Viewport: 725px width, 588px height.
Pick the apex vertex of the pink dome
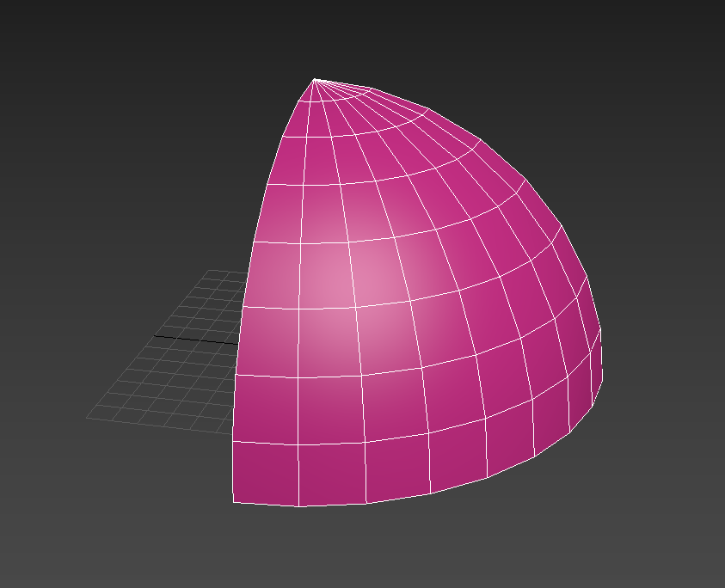tap(315, 79)
